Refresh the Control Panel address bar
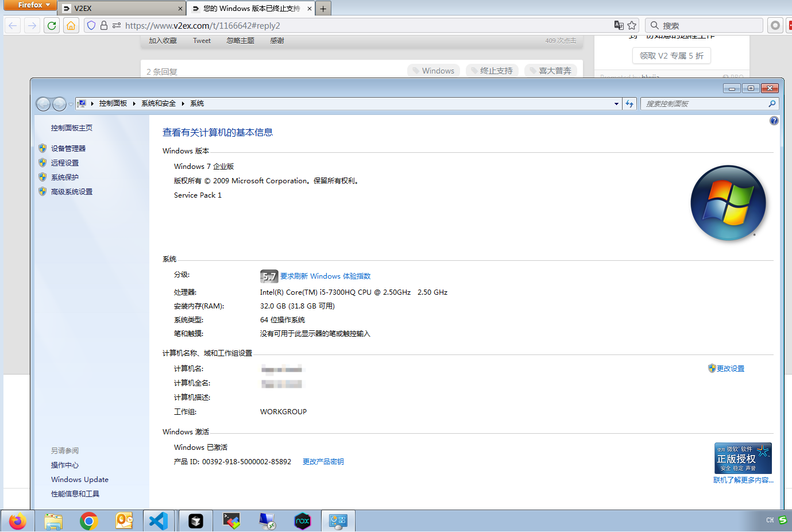 click(629, 104)
